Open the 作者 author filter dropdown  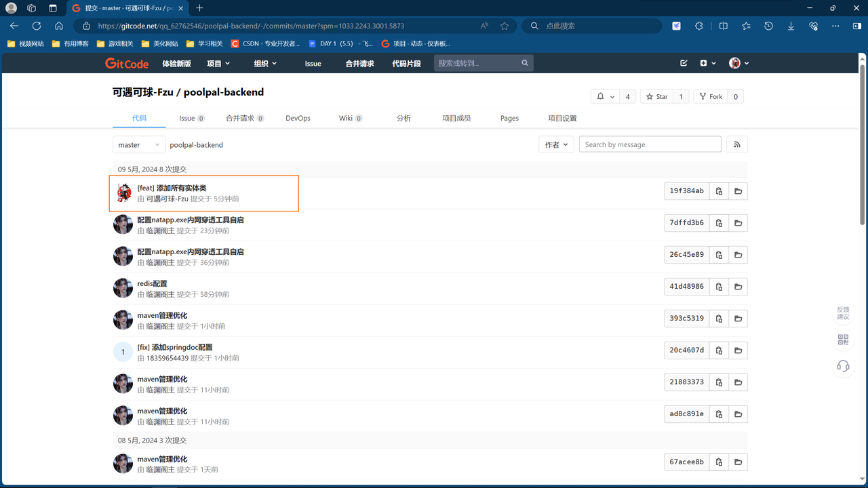(x=556, y=144)
